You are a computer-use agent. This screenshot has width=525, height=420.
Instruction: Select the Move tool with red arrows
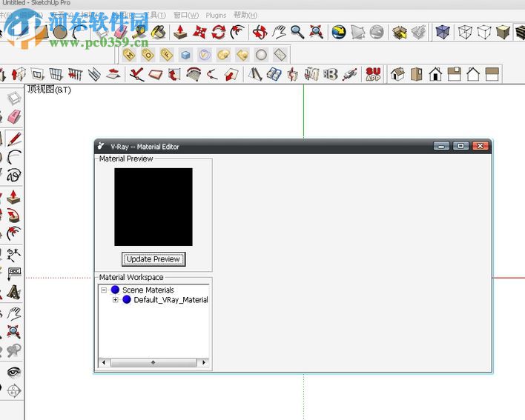(199, 32)
